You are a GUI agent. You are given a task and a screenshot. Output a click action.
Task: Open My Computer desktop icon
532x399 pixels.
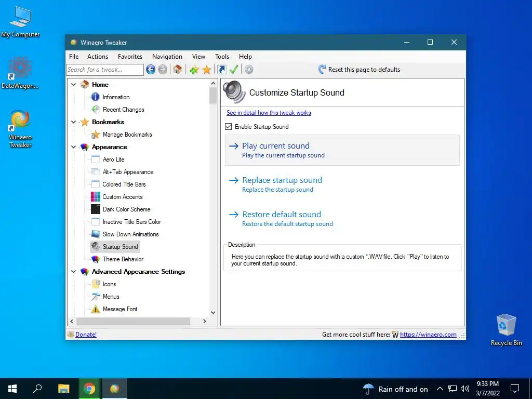pyautogui.click(x=20, y=22)
